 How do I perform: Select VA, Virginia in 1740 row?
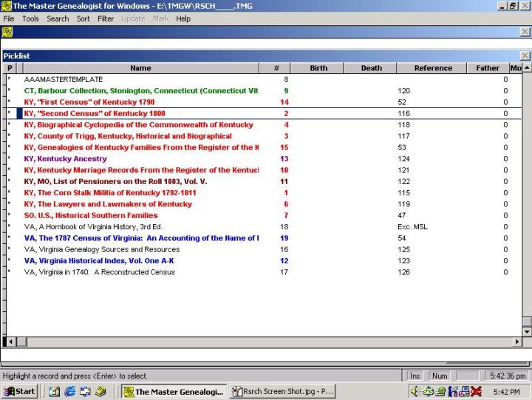tap(264, 272)
